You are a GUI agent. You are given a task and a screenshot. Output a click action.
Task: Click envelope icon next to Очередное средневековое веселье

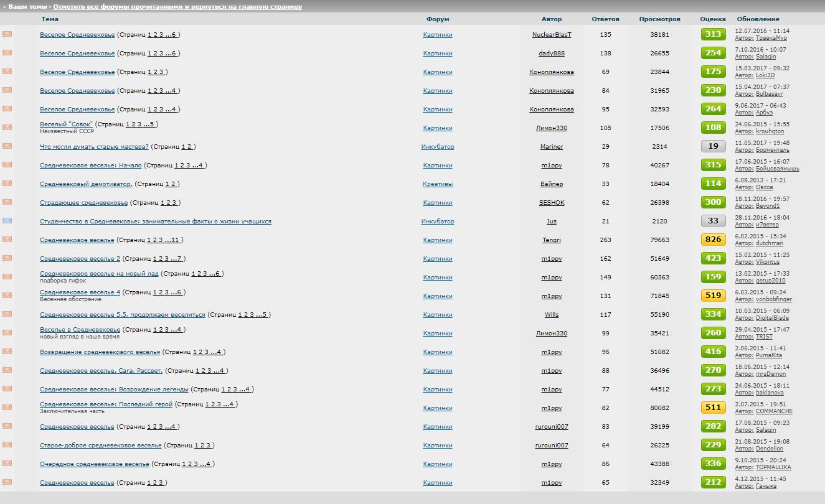[x=7, y=464]
